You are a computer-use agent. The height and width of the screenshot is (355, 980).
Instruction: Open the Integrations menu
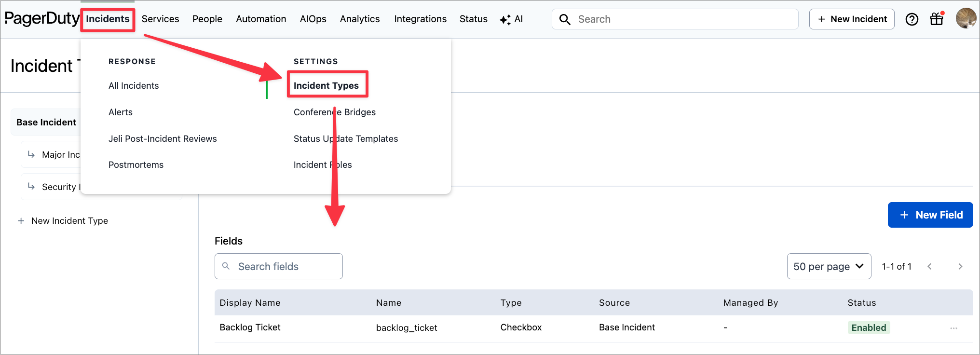(420, 19)
